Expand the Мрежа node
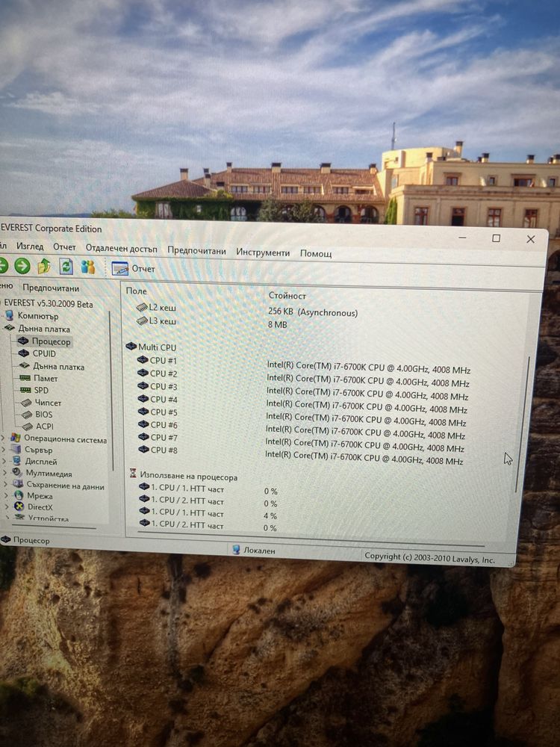The image size is (560, 747). (7, 495)
